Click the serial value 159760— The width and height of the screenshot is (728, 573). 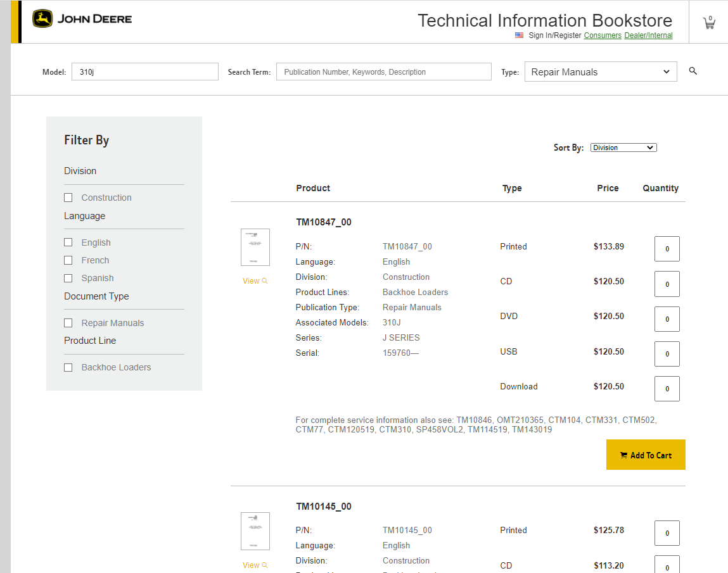click(x=400, y=353)
